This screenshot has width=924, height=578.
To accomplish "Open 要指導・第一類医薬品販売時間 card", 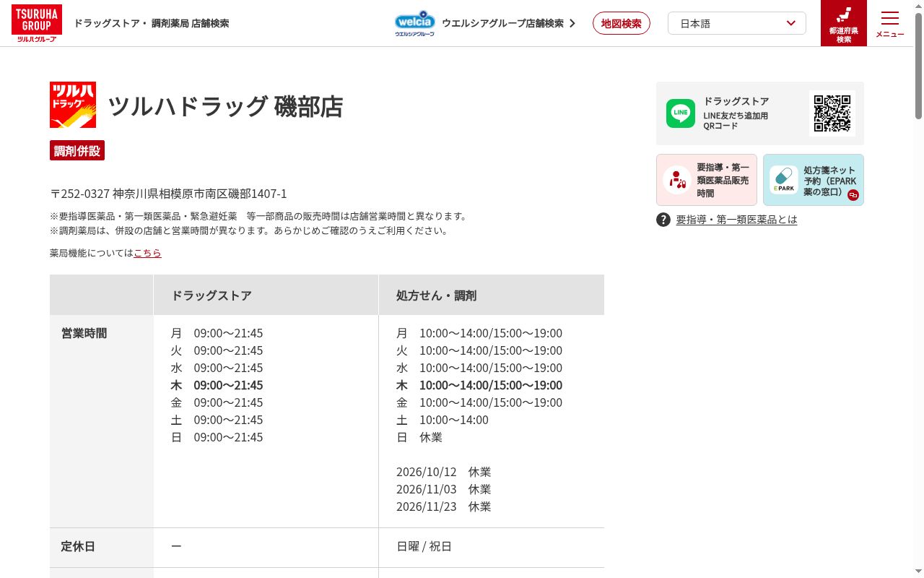I will tap(707, 180).
